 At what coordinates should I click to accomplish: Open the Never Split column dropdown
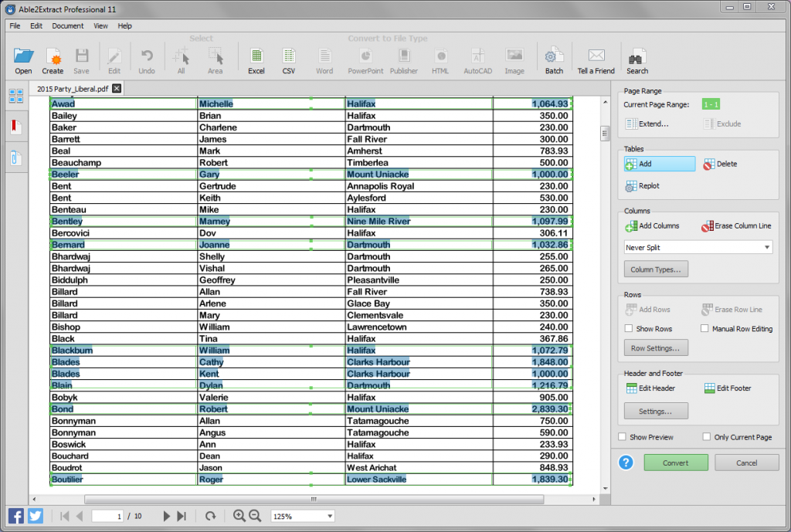click(x=698, y=246)
